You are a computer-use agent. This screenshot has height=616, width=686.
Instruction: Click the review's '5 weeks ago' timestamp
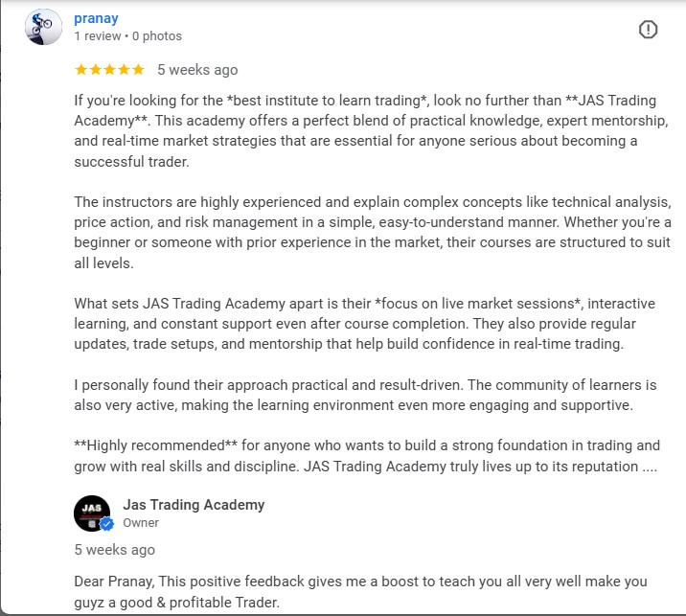pos(197,70)
